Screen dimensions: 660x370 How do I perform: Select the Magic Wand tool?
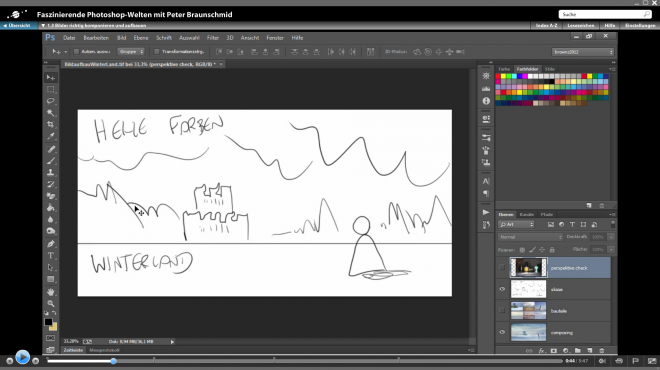(x=51, y=113)
